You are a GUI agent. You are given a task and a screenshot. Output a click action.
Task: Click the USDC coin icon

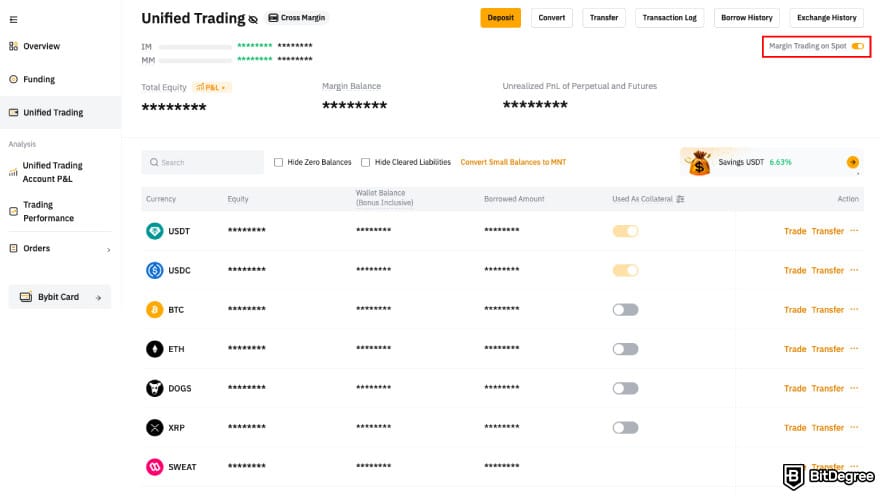click(x=154, y=270)
